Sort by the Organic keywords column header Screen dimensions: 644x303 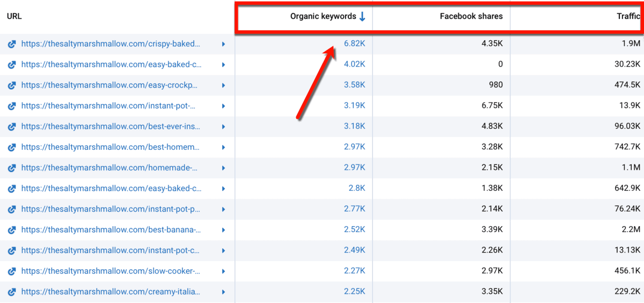click(x=323, y=16)
